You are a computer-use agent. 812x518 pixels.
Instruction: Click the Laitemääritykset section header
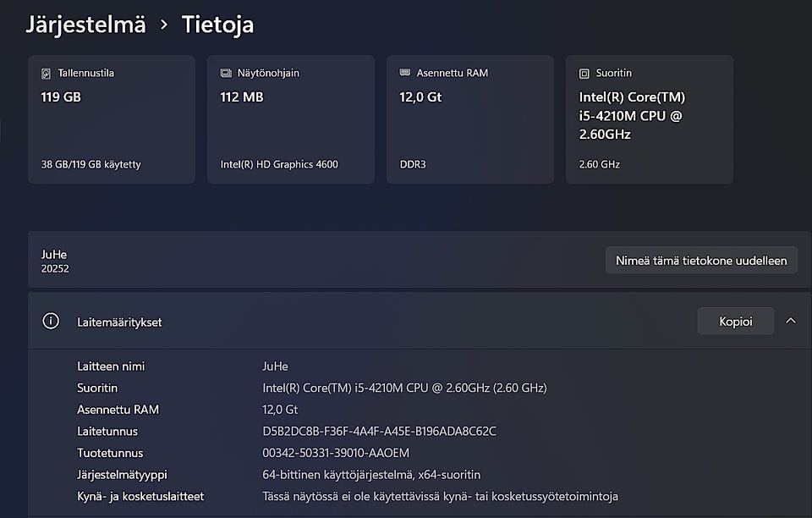[x=118, y=322]
